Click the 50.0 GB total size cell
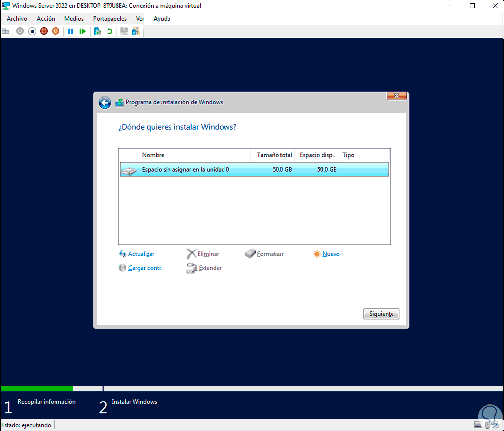Screen dimensions: 504x431 coord(282,169)
